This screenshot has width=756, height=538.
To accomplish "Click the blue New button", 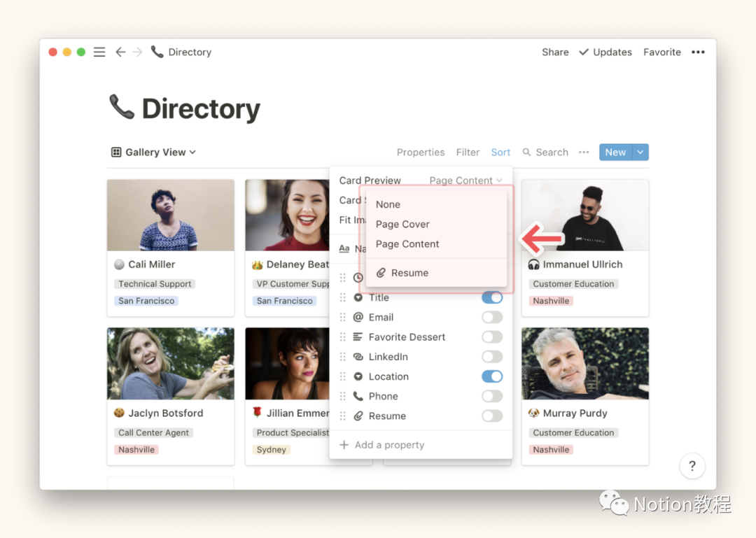I will tap(615, 153).
